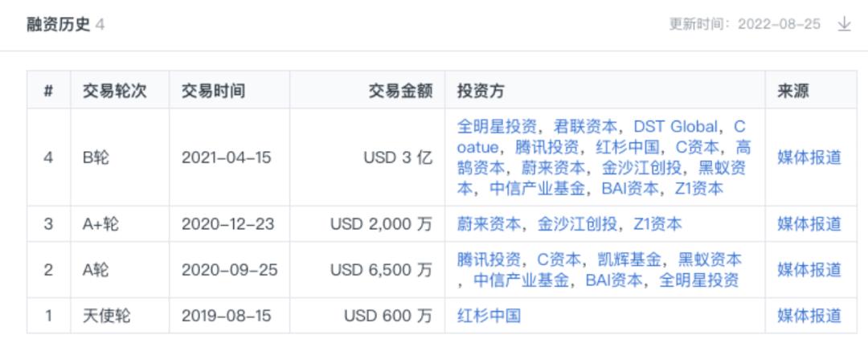Open 凯辉基金 investor link in A轮 row
Viewport: 868px width, 343px height.
[x=629, y=259]
